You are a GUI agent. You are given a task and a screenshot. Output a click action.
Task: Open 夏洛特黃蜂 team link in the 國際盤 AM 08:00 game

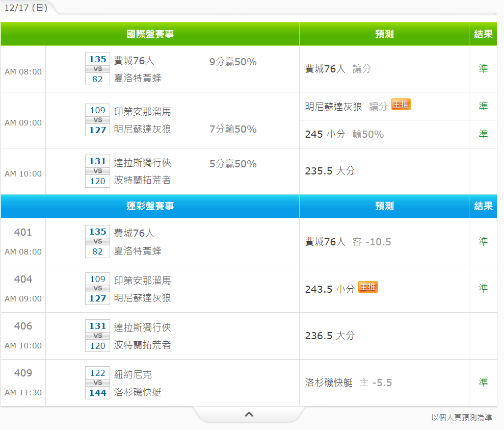[138, 78]
